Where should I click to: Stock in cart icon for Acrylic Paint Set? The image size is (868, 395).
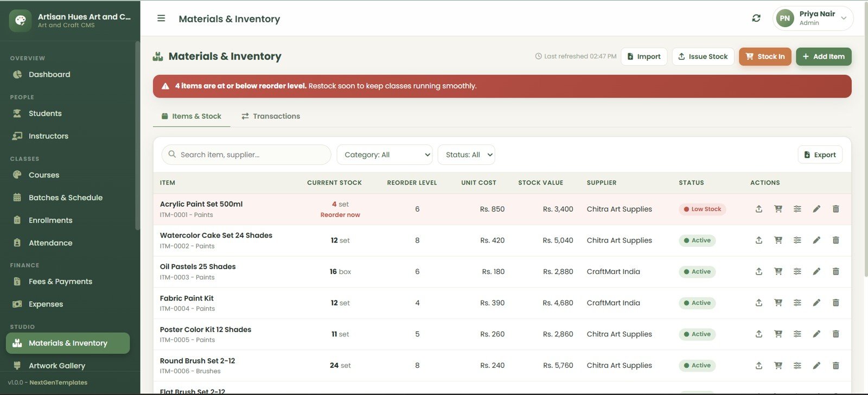tap(778, 209)
